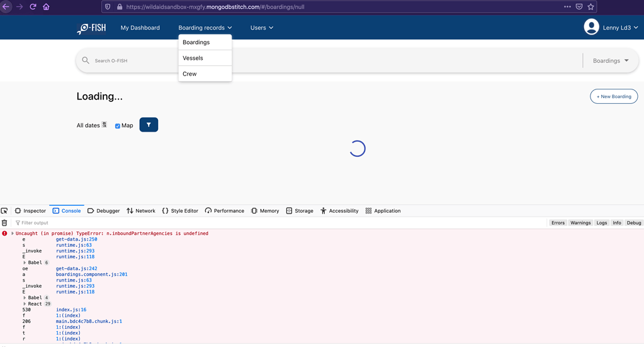
Task: Click the blue filter funnel button
Action: point(149,125)
